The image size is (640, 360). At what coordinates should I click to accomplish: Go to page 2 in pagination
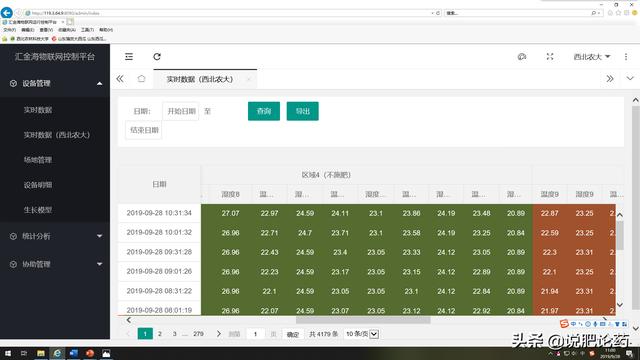pos(160,333)
